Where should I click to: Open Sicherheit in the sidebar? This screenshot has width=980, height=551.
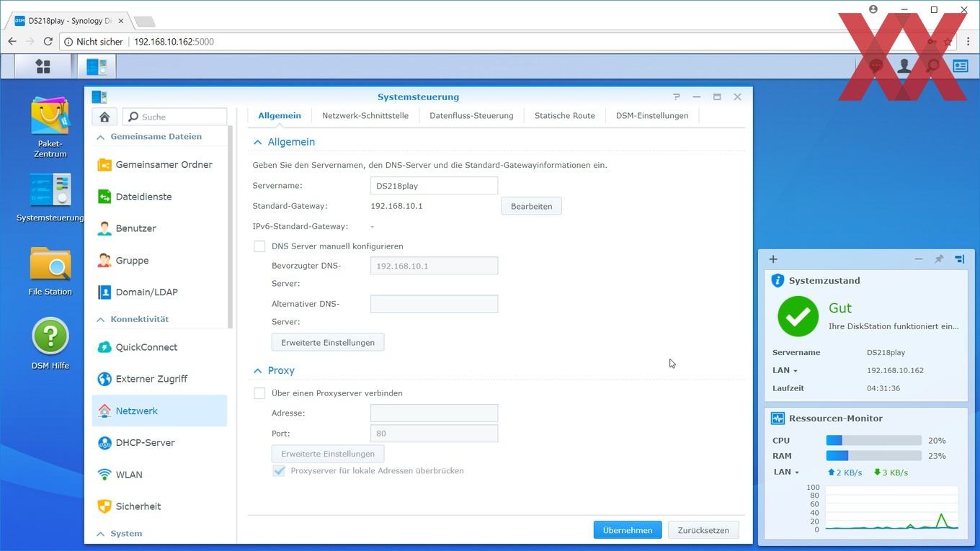tap(159, 506)
